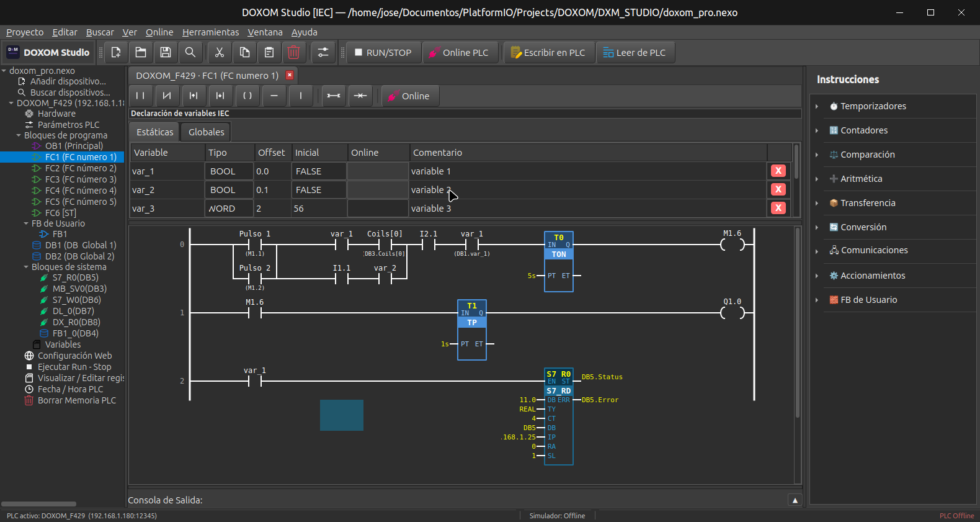980x522 pixels.
Task: Expand Transferencia instruction category
Action: click(817, 203)
